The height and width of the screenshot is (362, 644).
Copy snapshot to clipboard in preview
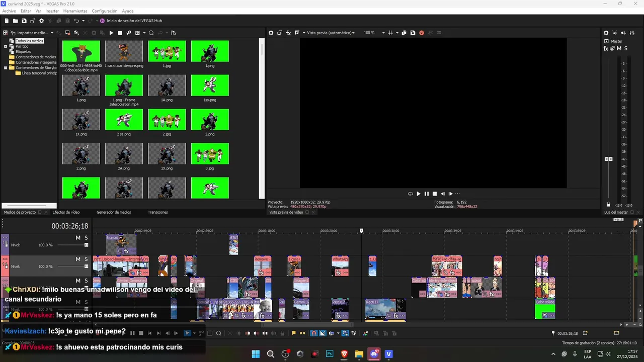click(404, 33)
